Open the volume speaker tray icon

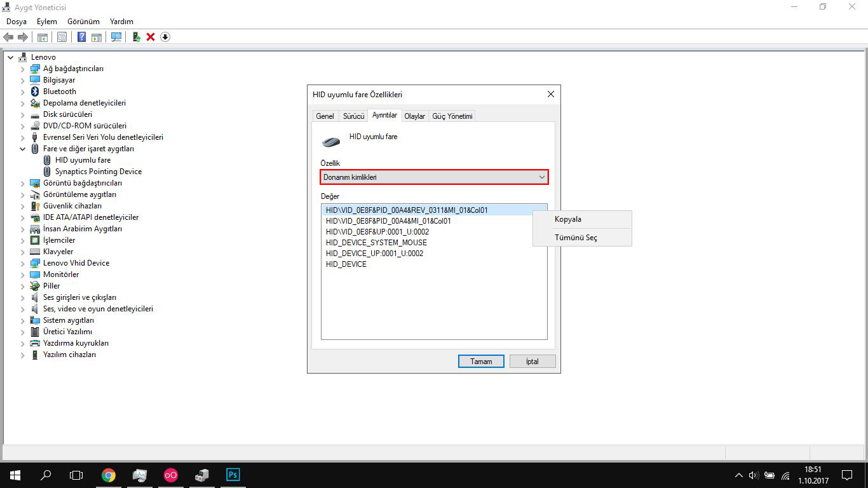point(754,475)
